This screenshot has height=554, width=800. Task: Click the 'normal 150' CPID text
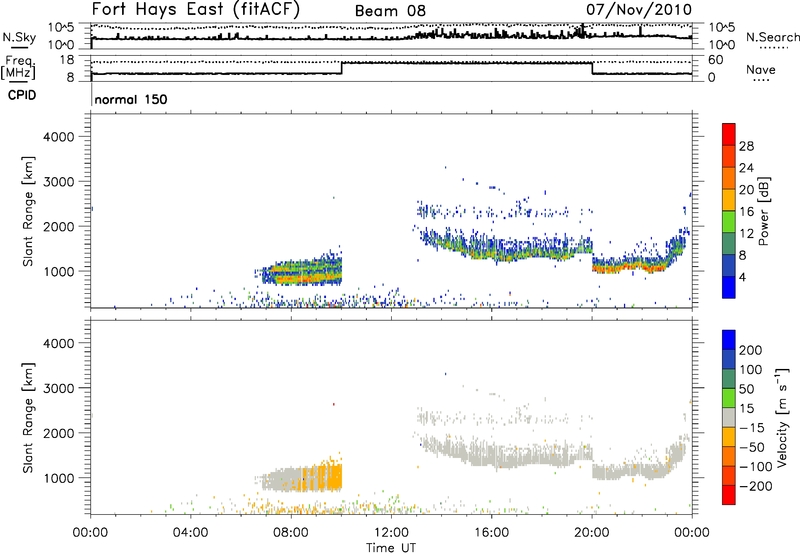point(131,99)
